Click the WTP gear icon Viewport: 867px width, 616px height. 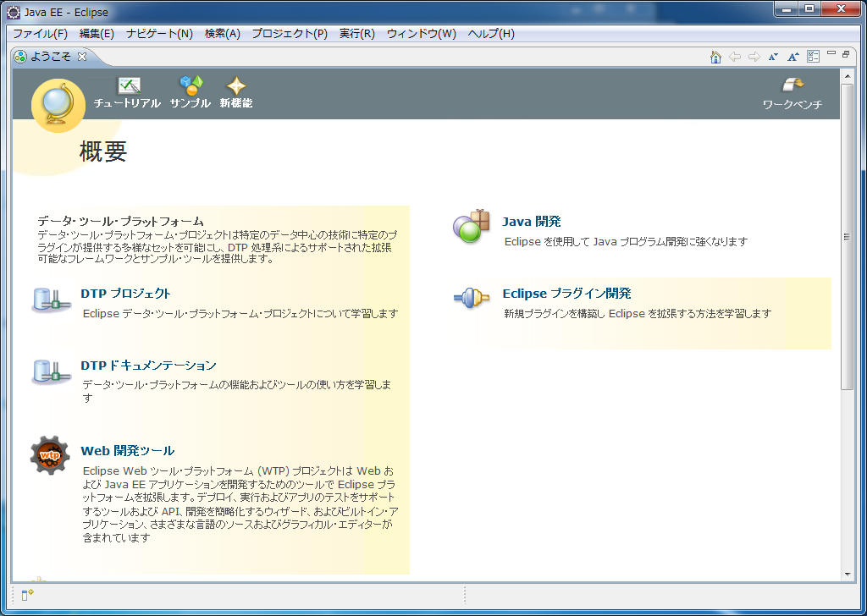pyautogui.click(x=50, y=455)
